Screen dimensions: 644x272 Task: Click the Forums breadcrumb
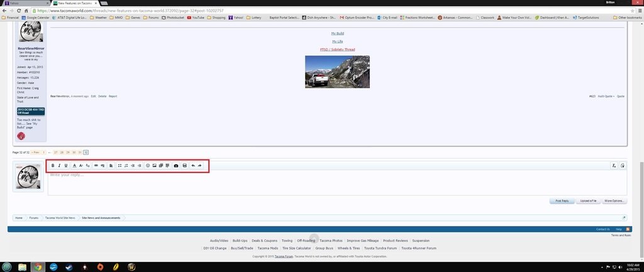coord(34,218)
